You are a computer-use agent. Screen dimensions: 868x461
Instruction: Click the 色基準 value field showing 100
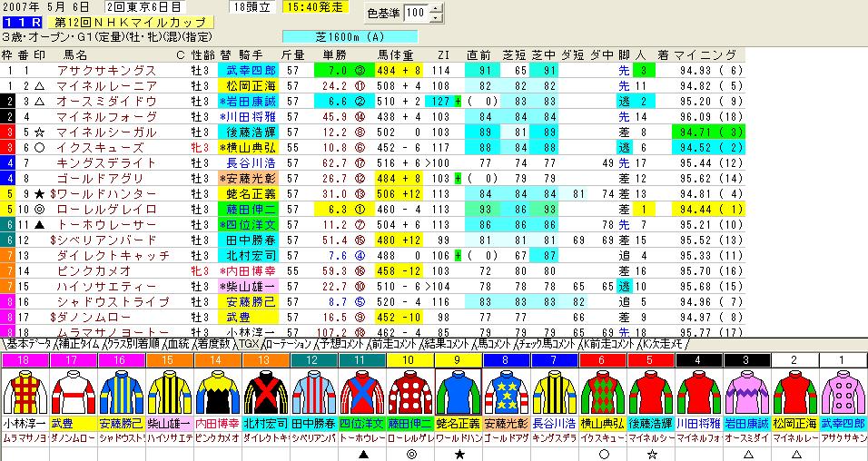tap(416, 13)
